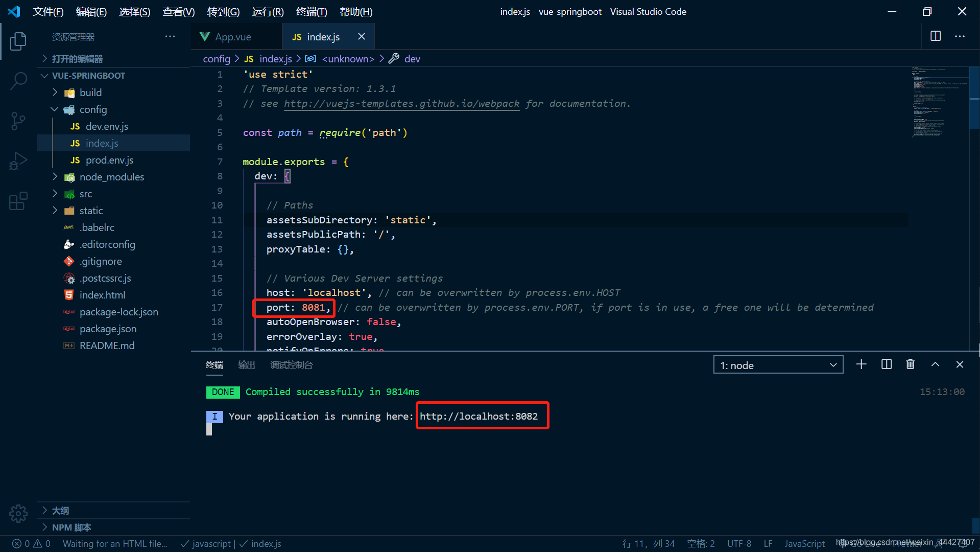
Task: Switch to the 调试控制台 debug console tab
Action: point(292,365)
